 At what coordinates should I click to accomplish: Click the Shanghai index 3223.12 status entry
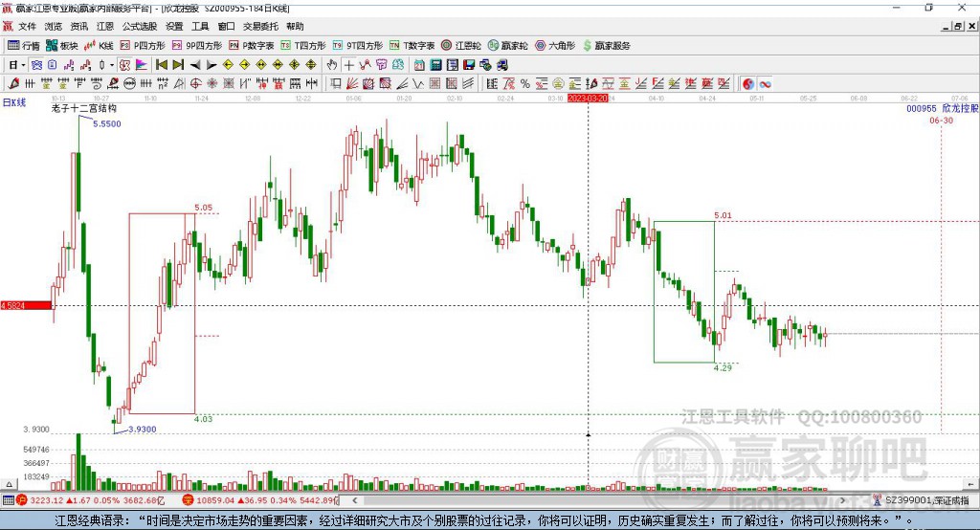[x=91, y=500]
